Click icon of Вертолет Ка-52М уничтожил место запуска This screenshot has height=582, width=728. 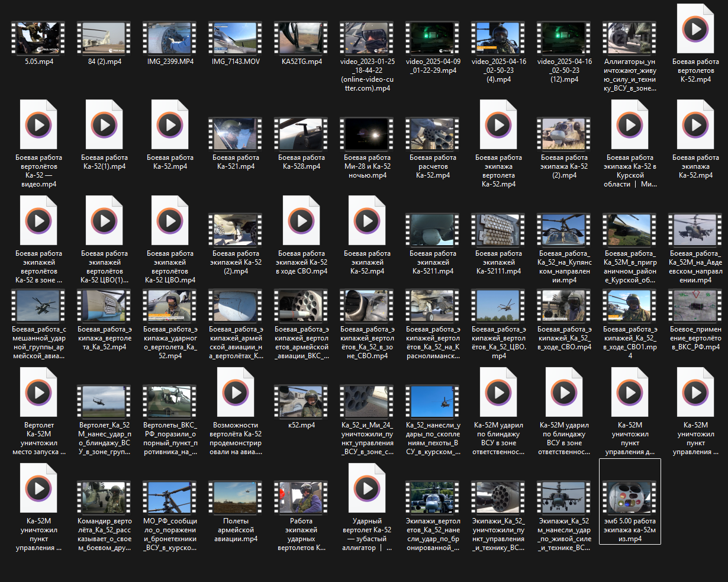38,393
